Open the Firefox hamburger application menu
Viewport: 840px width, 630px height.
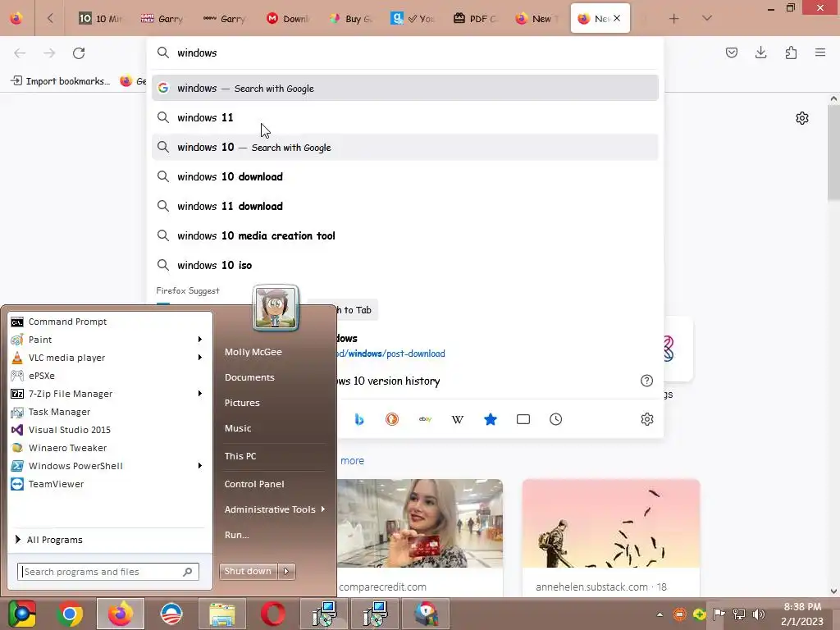[820, 52]
